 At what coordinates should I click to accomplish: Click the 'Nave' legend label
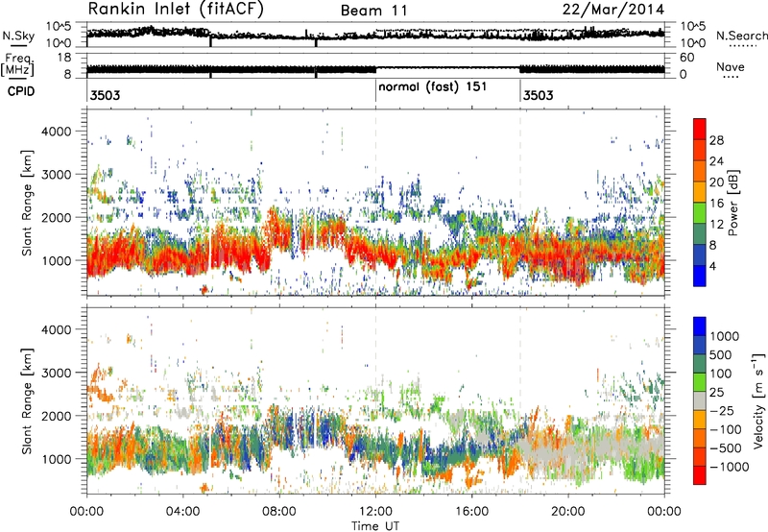coord(731,66)
